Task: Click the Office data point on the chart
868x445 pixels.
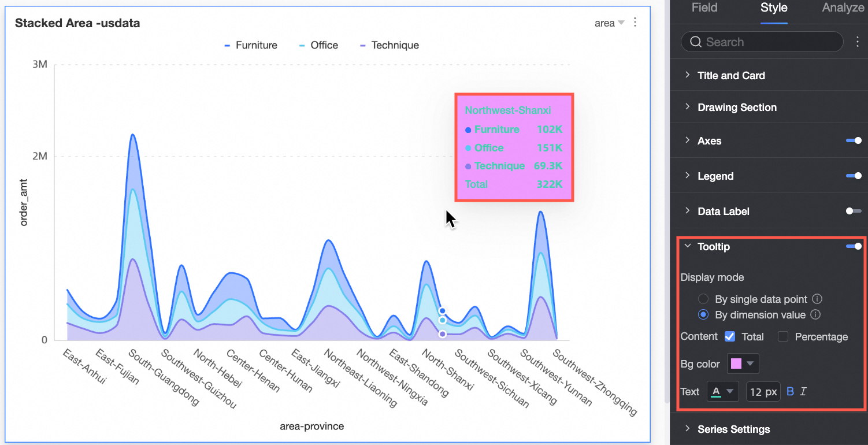Action: [x=443, y=320]
